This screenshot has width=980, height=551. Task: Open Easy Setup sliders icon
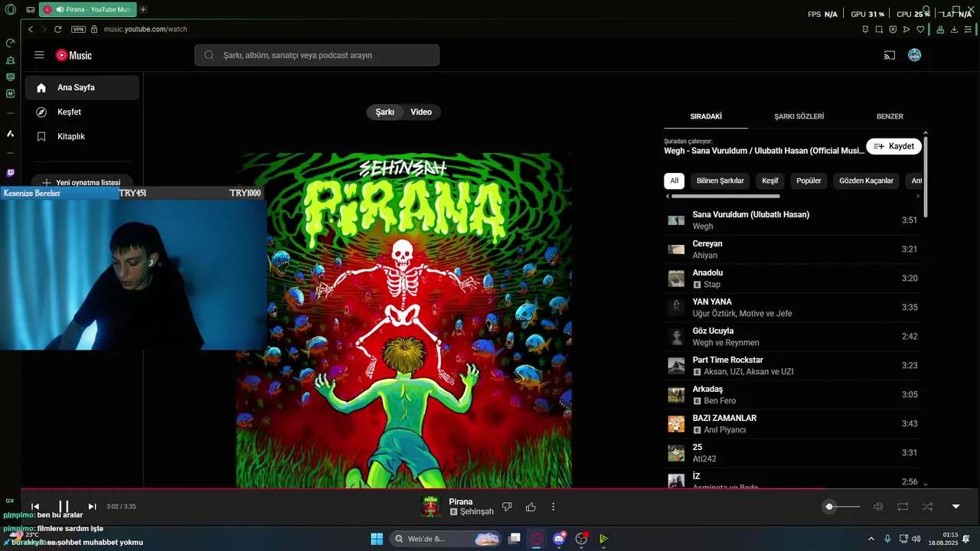[968, 29]
